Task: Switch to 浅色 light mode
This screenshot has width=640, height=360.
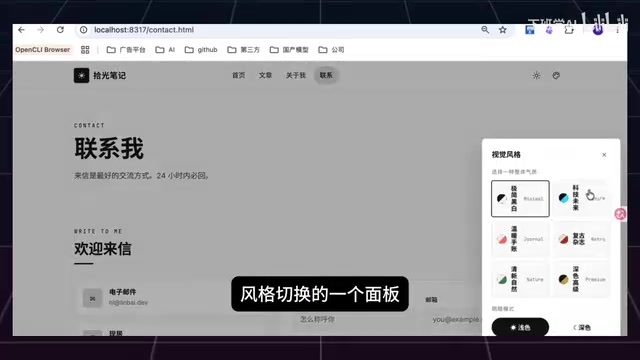Action: (x=520, y=327)
